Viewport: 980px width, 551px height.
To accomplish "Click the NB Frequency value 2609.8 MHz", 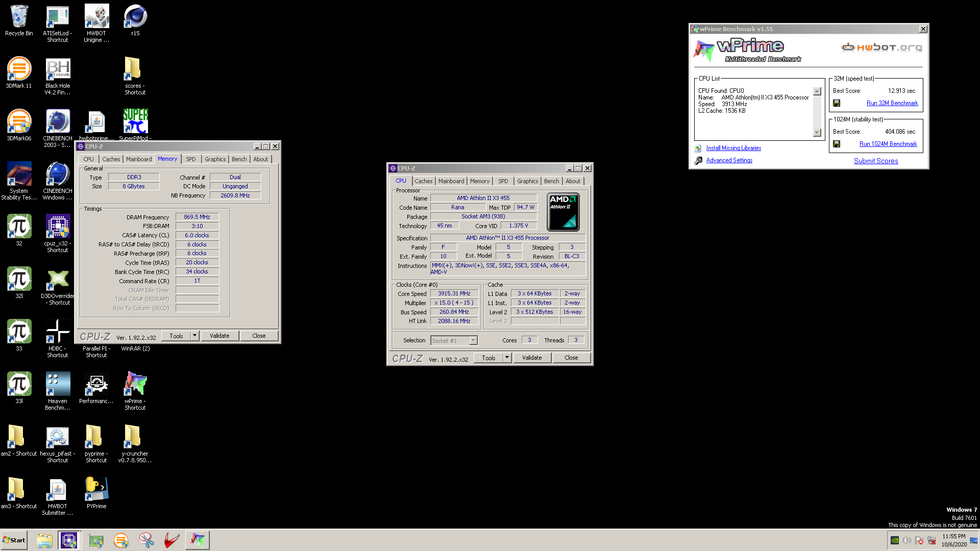I will [x=235, y=195].
